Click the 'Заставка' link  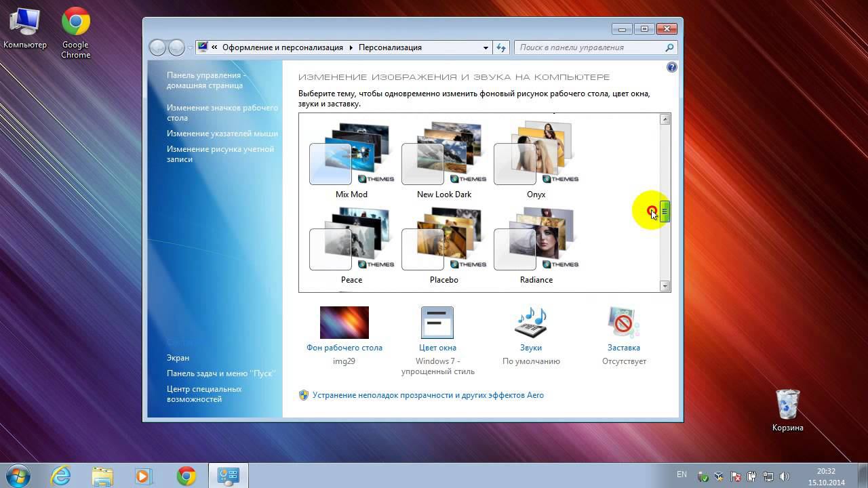(x=624, y=348)
